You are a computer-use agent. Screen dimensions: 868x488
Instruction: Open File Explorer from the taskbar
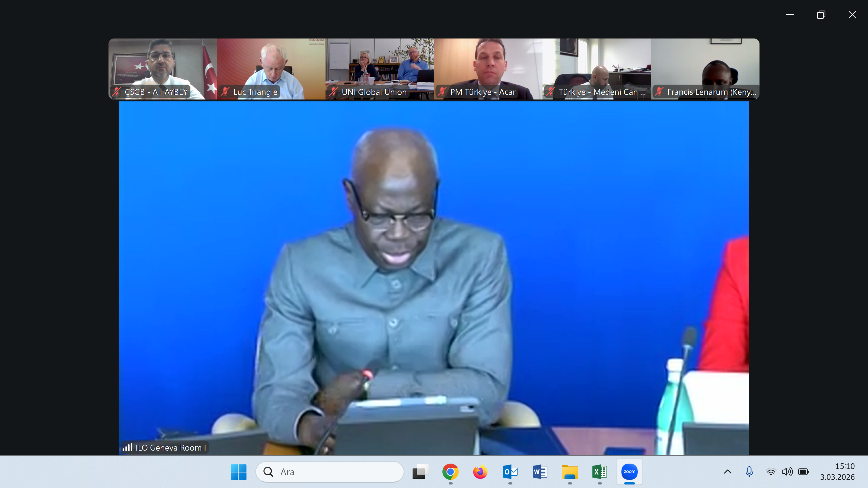click(x=569, y=472)
